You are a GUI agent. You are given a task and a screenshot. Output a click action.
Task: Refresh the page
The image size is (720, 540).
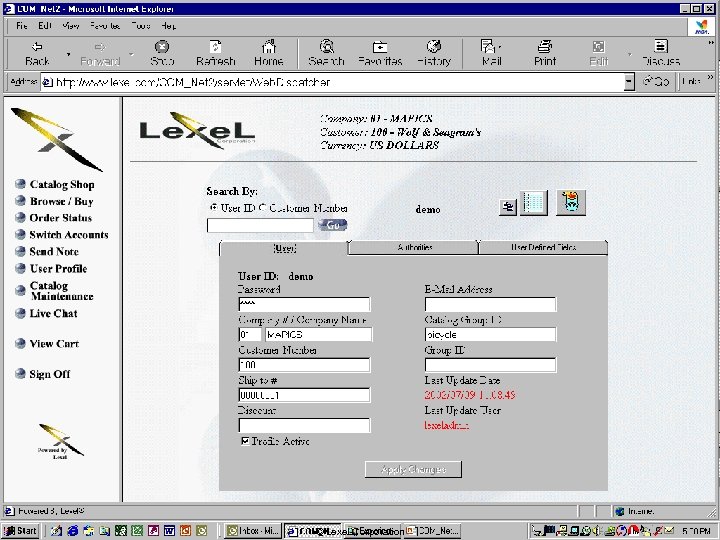[x=215, y=54]
